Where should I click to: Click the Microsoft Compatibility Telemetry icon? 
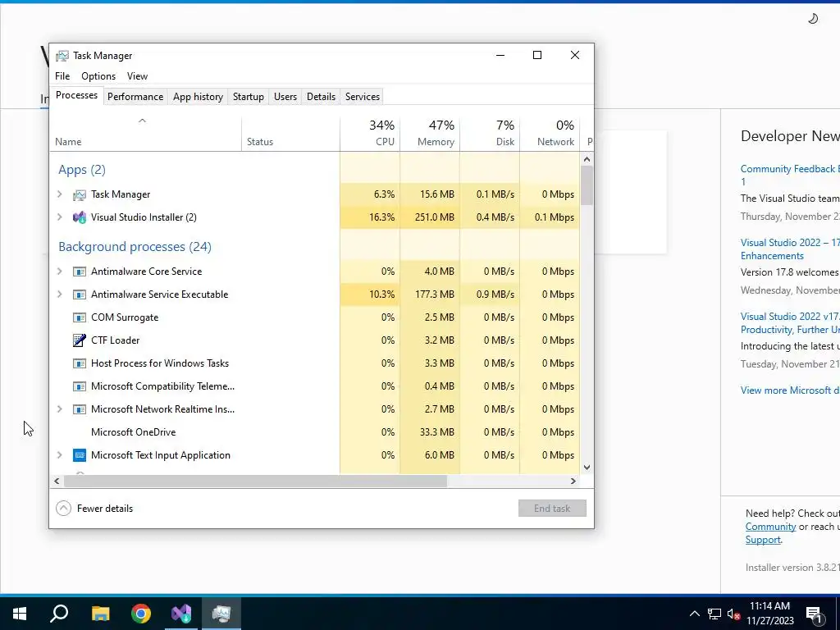(x=80, y=386)
